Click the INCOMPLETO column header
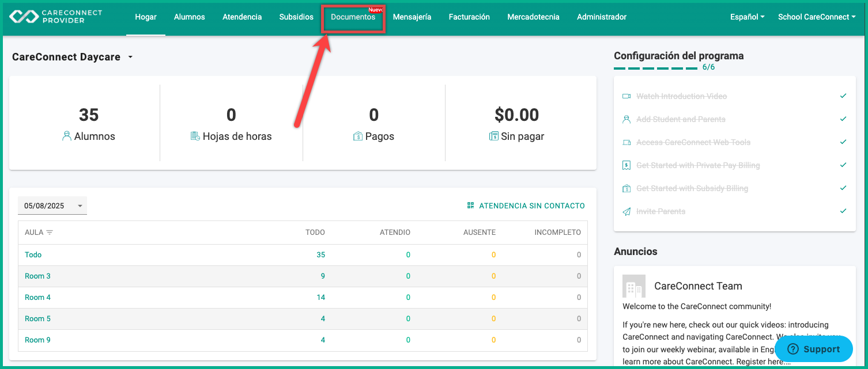This screenshot has height=369, width=868. [x=558, y=233]
